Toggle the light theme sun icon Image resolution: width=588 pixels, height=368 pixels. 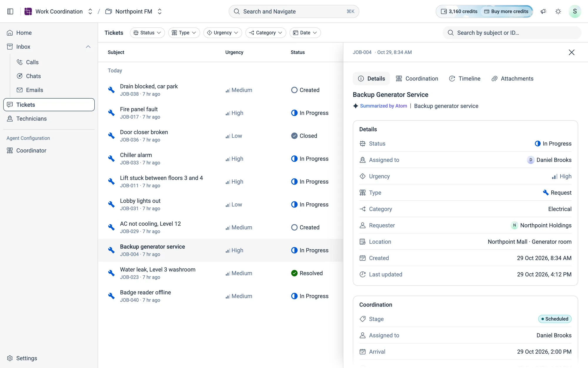(558, 11)
